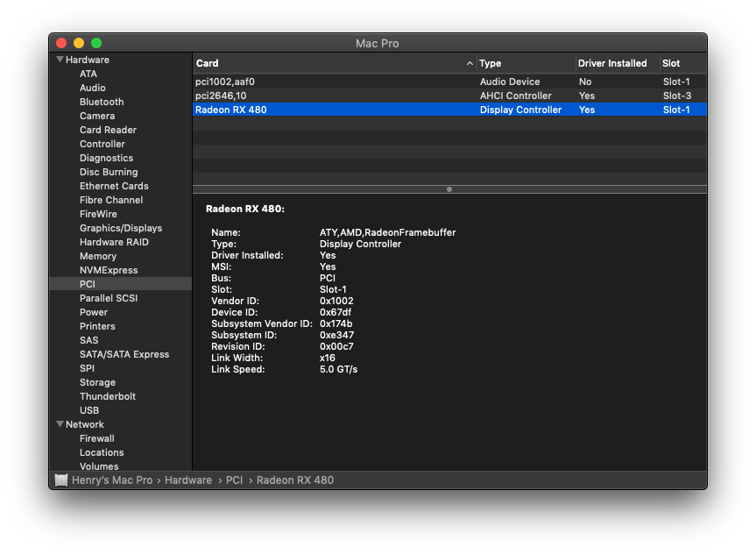Screen dimensions: 756x554
Task: Minimize the window with yellow button
Action: coord(79,43)
